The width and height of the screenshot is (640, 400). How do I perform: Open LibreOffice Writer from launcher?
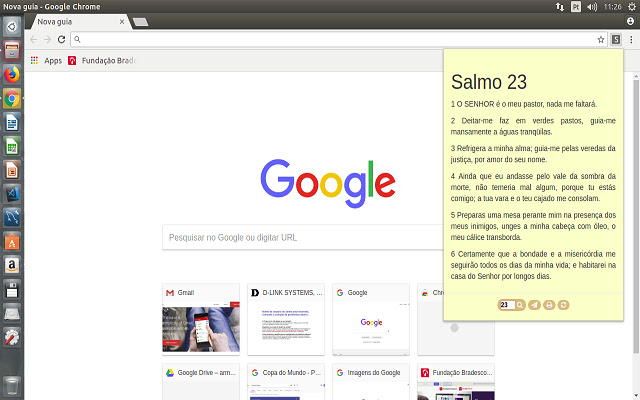coord(12,122)
